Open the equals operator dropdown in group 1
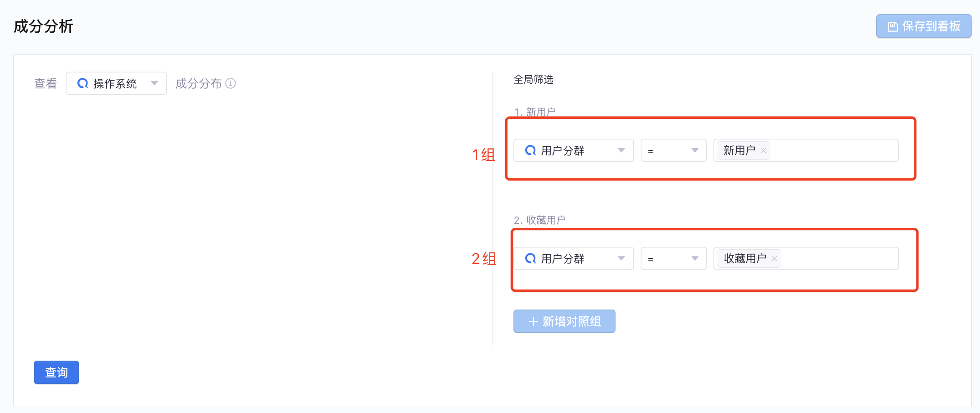This screenshot has height=413, width=980. 674,150
